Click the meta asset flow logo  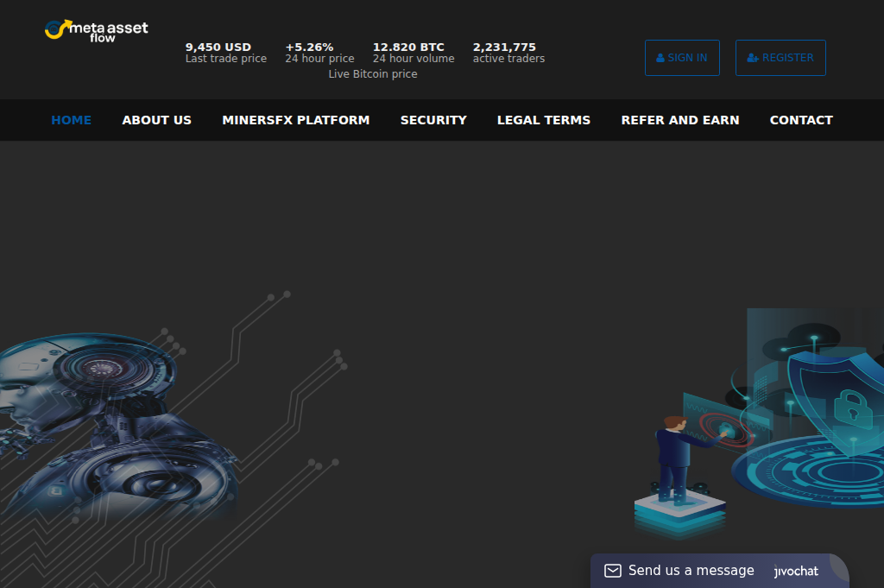pyautogui.click(x=97, y=28)
